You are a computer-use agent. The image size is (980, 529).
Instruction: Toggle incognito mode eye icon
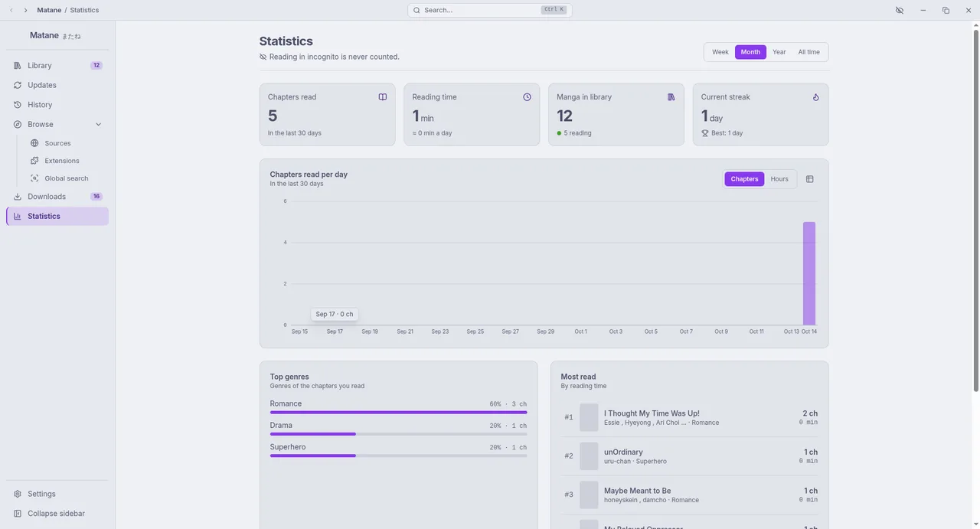coord(900,10)
